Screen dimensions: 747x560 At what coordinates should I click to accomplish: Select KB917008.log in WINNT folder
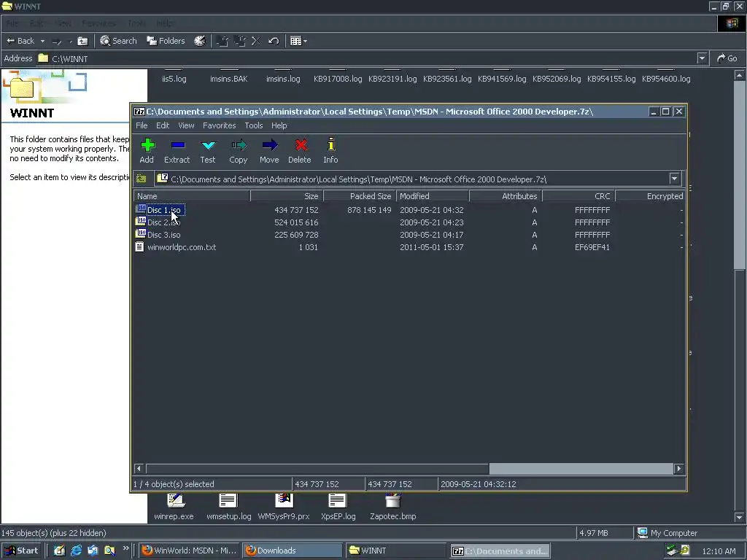tap(338, 79)
